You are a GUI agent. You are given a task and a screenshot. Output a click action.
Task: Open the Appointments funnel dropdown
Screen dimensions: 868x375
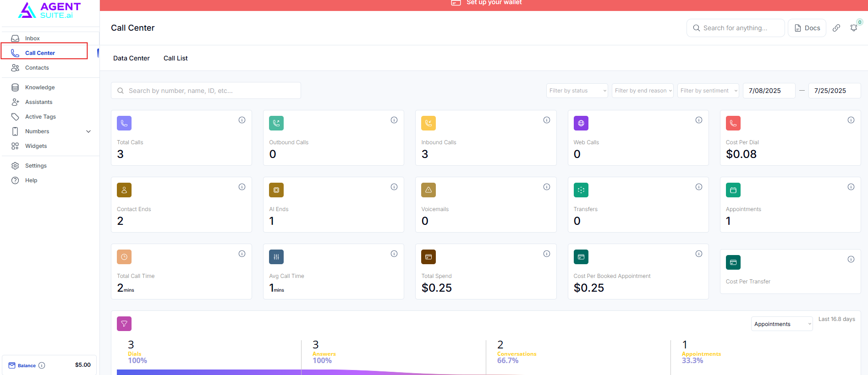coord(782,324)
